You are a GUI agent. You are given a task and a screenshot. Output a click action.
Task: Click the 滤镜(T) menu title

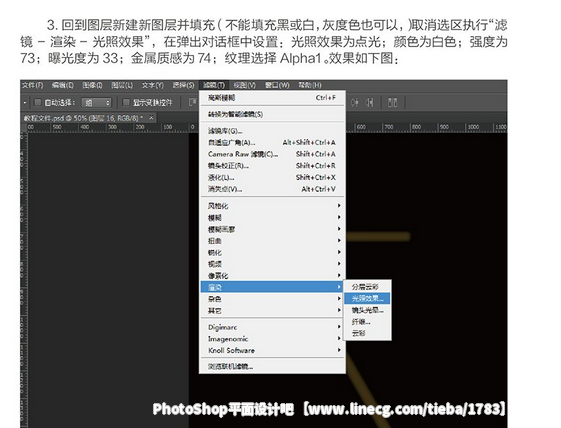(x=214, y=85)
